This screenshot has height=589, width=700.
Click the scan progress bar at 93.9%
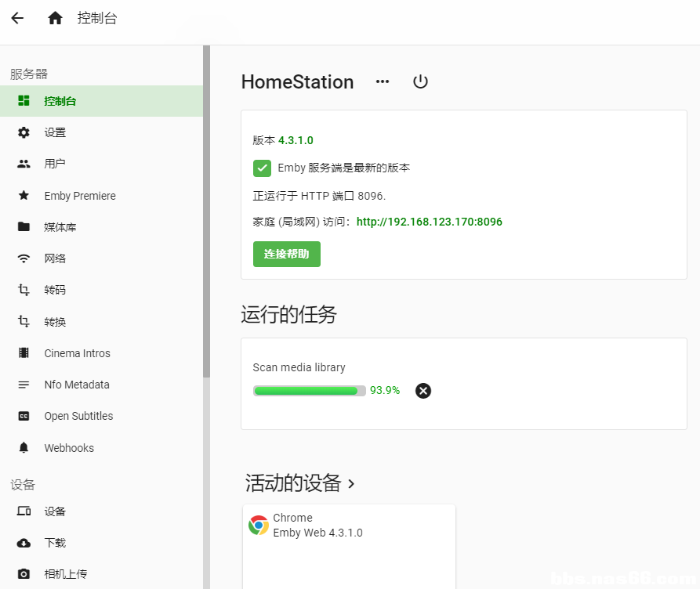(310, 391)
